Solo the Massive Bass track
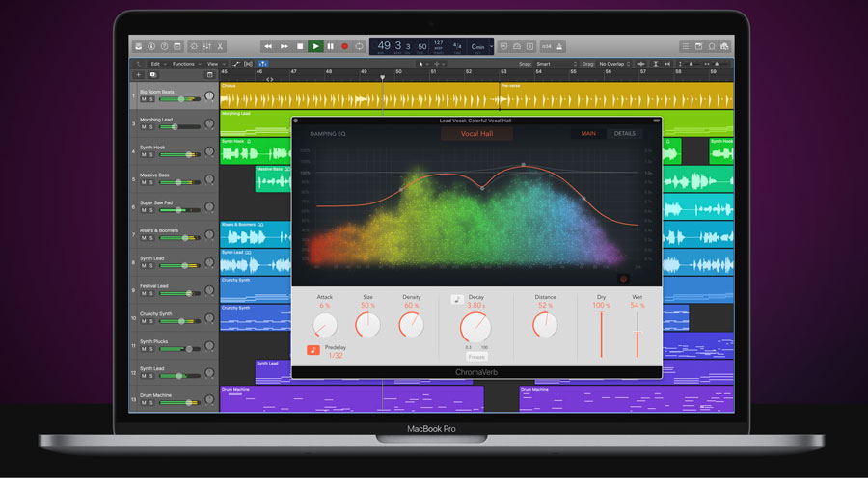This screenshot has width=868, height=486. click(151, 182)
